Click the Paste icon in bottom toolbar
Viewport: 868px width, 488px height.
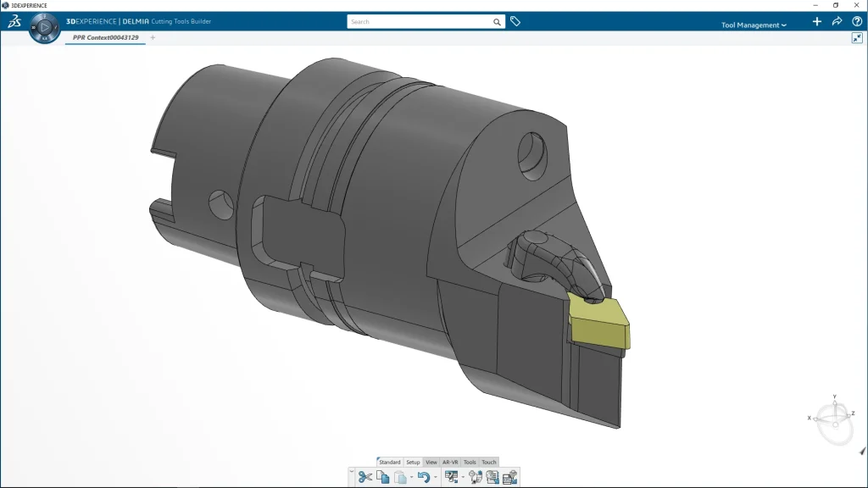[x=399, y=477]
